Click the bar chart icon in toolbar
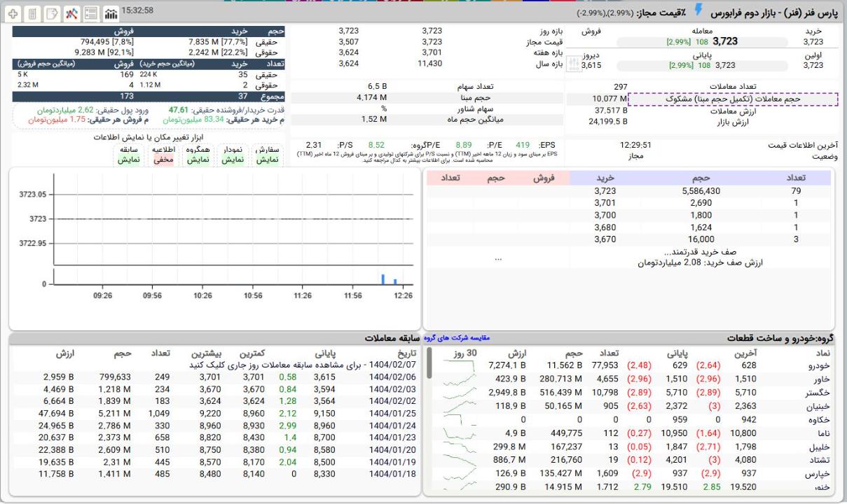This screenshot has width=847, height=504. (x=110, y=14)
